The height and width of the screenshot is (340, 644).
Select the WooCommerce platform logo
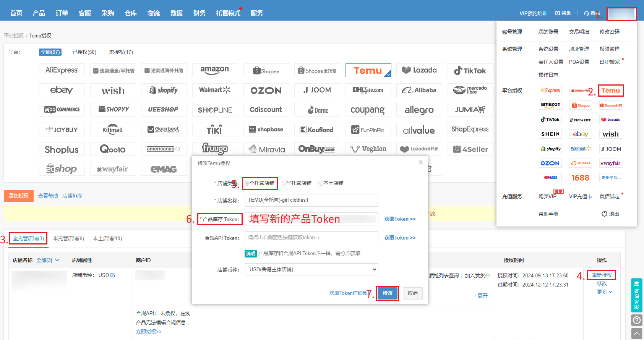[x=62, y=110]
